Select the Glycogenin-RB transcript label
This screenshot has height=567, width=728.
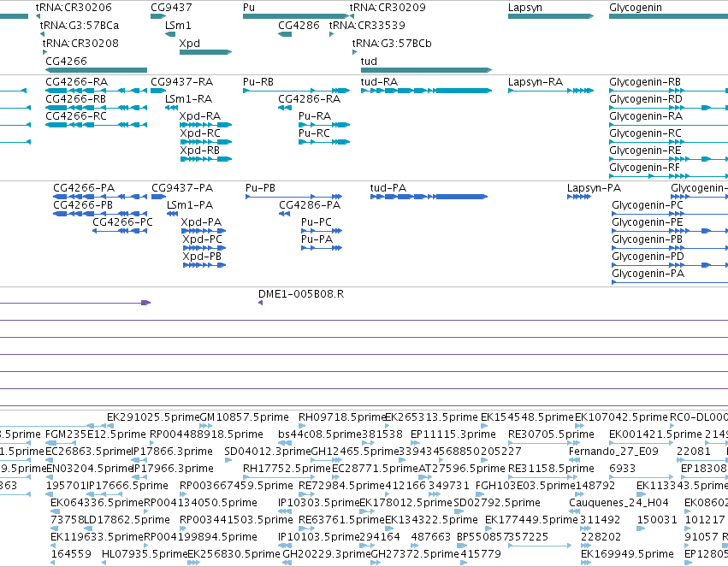(645, 82)
